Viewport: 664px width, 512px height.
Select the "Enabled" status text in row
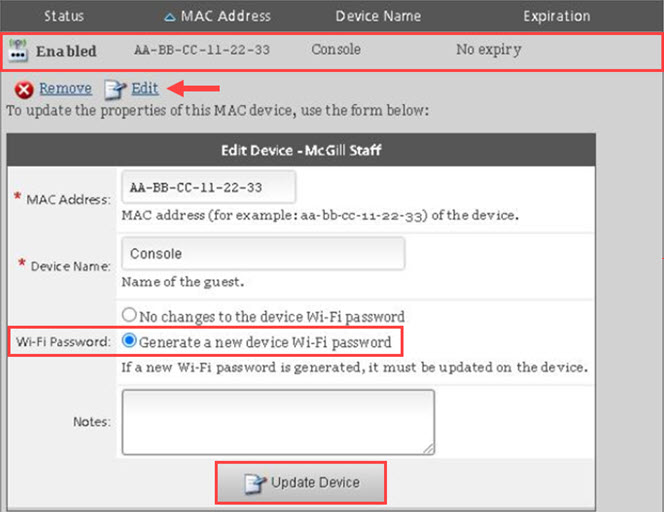[66, 51]
